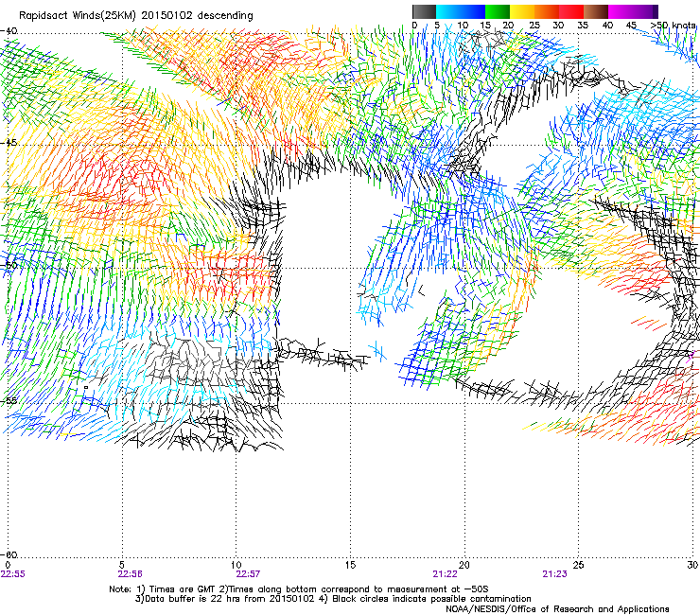Click the '-45' latitude axis label

click(x=9, y=143)
